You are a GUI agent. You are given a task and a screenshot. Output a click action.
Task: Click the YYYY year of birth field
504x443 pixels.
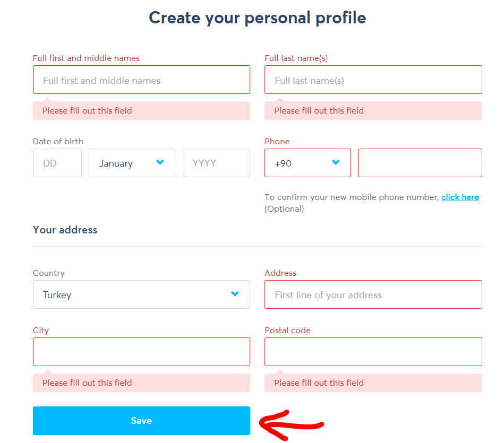click(x=216, y=163)
